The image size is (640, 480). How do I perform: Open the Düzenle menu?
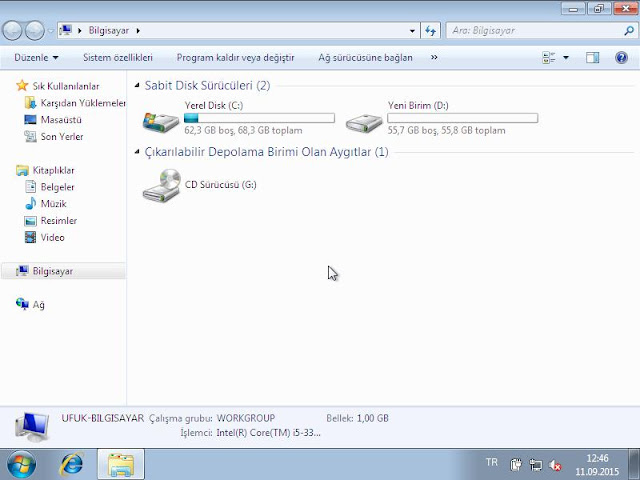pos(36,58)
